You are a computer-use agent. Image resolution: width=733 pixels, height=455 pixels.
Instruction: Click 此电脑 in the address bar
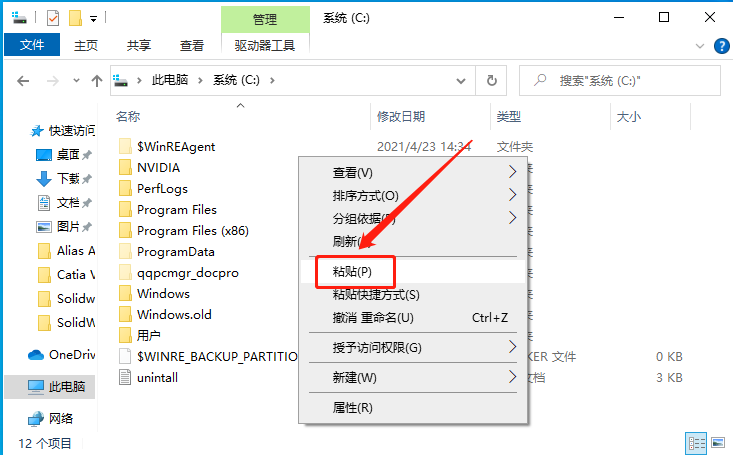(170, 80)
